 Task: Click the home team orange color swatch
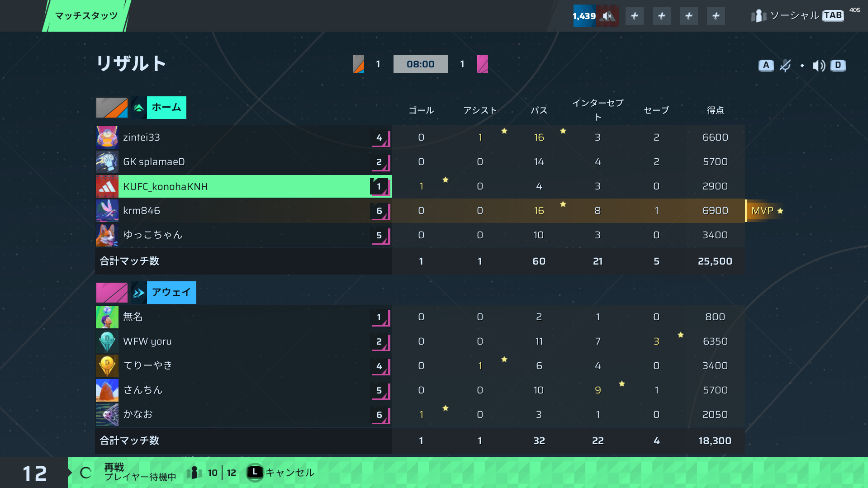112,108
